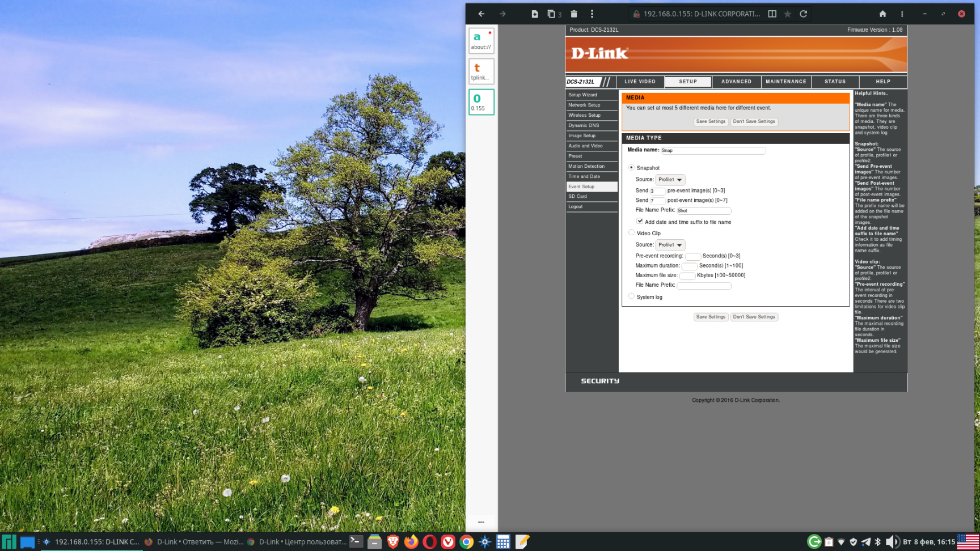Switch to the tplink browser tab thumbnail

click(481, 71)
